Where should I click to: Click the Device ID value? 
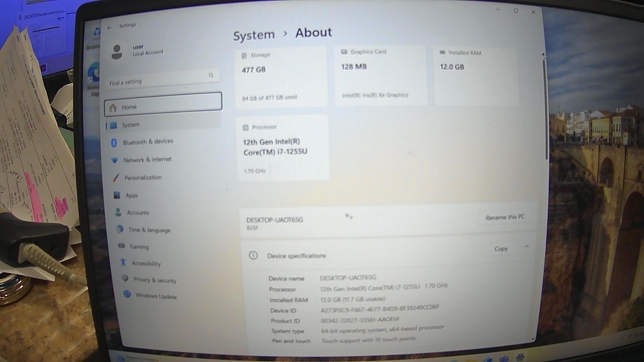pos(380,309)
